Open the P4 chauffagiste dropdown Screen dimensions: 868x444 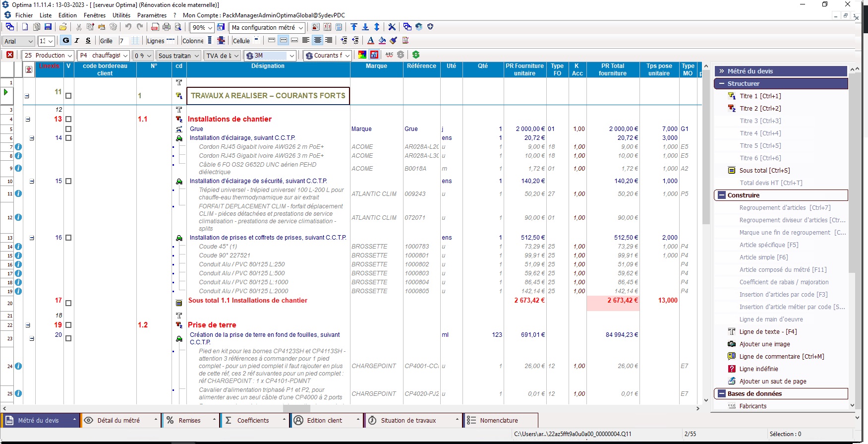click(125, 56)
